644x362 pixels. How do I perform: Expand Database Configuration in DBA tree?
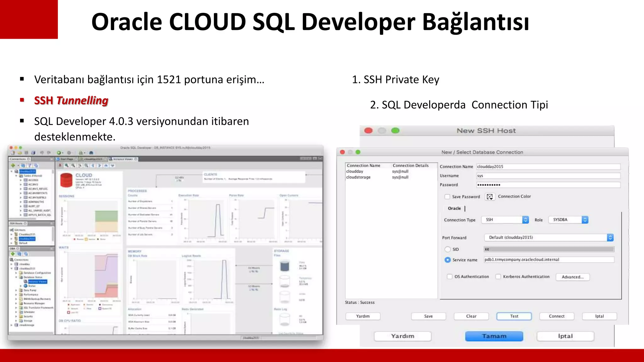[16, 273]
